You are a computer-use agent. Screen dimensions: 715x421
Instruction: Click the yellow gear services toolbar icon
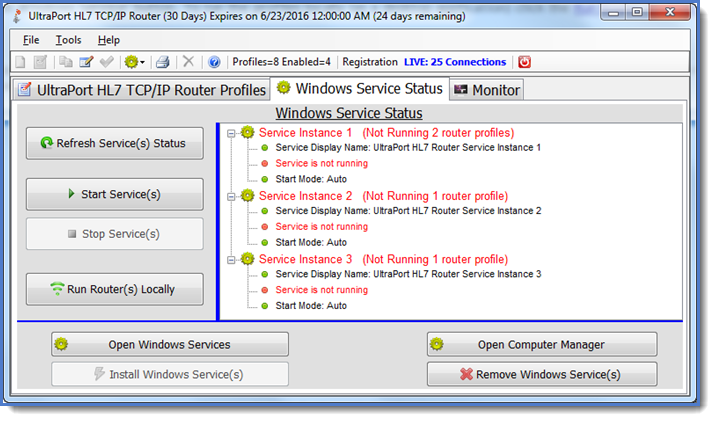[x=131, y=62]
